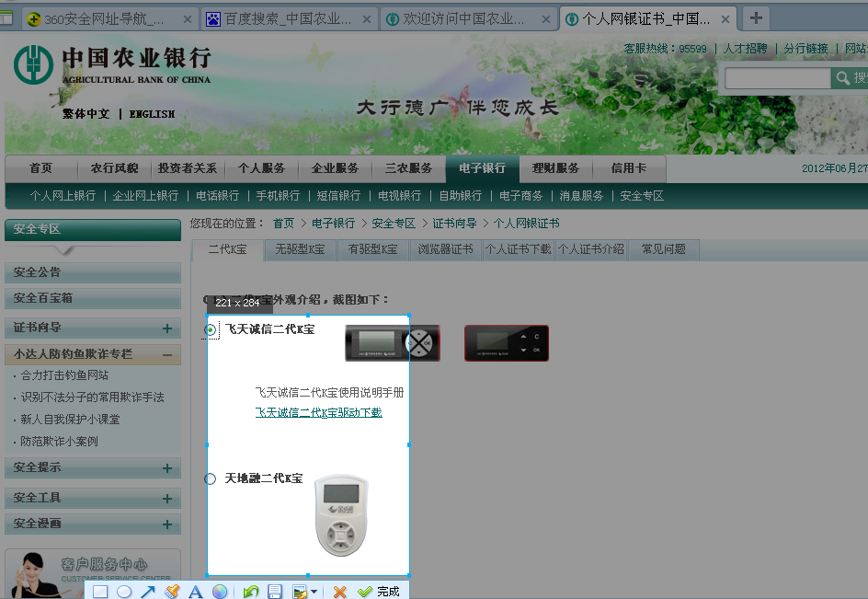Image resolution: width=868 pixels, height=599 pixels.
Task: Collapse 小达人防钓鱼欺诈专栏 minus icon
Action: (x=167, y=354)
